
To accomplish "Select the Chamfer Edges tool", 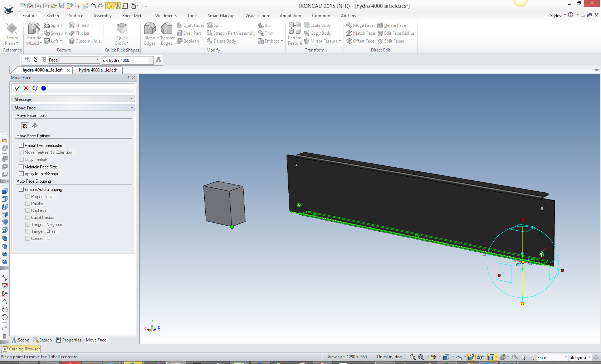I will pos(166,29).
